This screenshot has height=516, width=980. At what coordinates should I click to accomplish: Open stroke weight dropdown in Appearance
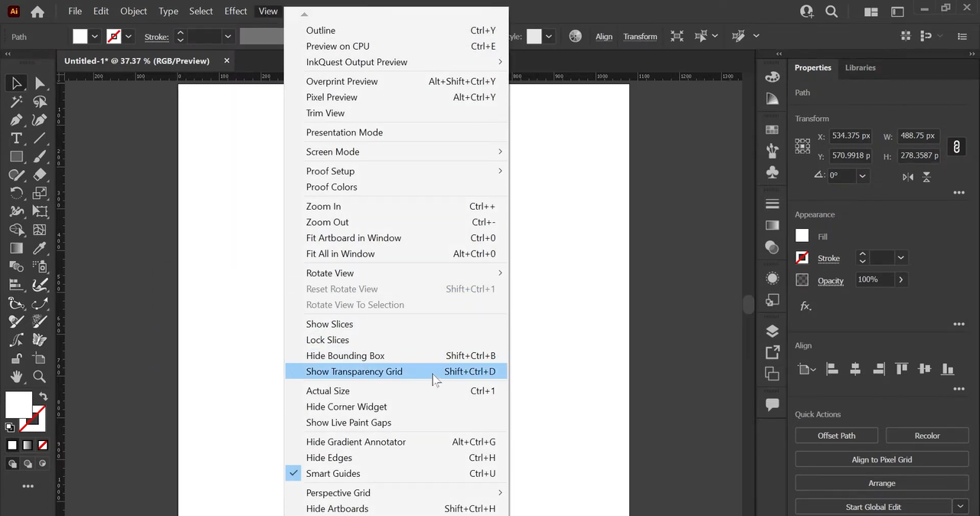pyautogui.click(x=901, y=258)
